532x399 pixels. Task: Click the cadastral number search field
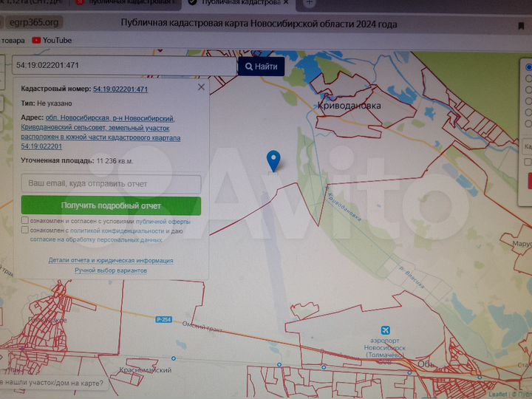point(122,66)
